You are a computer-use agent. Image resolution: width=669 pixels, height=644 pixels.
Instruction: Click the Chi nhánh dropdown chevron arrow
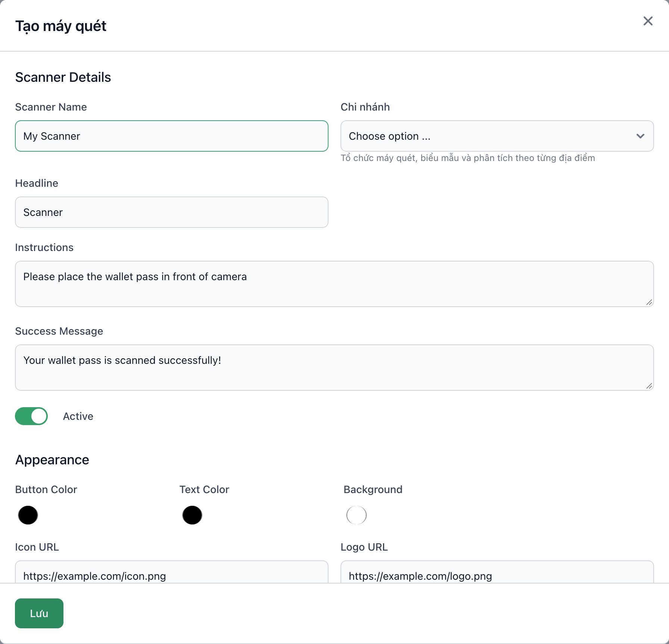coord(641,136)
